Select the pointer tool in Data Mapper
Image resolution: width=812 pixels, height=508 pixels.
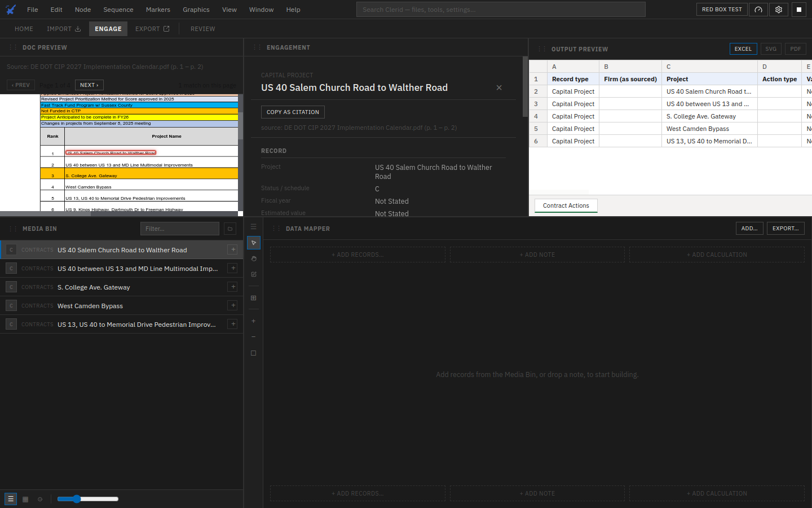(254, 243)
